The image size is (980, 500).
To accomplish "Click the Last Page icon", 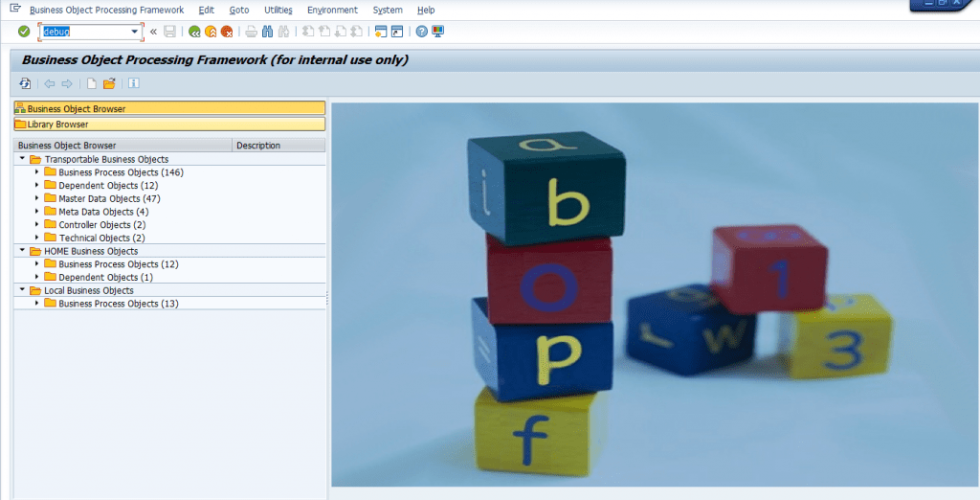I will click(357, 32).
